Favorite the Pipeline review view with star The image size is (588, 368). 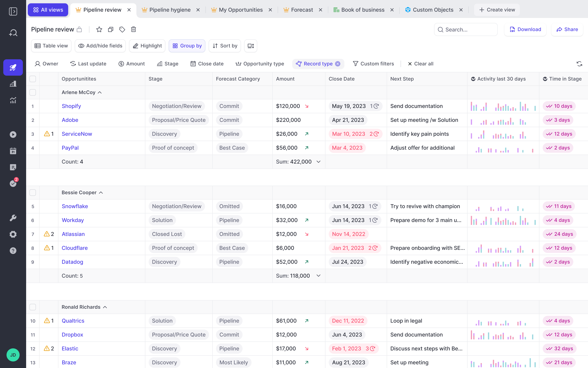tap(99, 29)
